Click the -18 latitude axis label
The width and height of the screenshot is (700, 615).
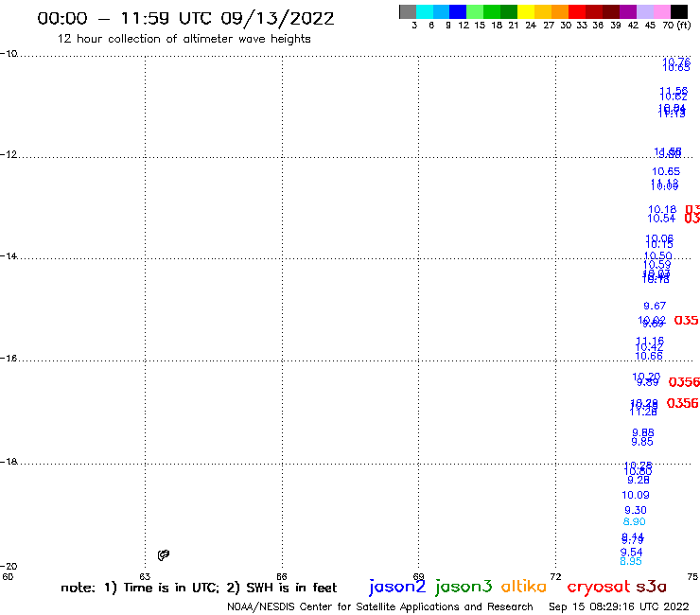pos(9,462)
